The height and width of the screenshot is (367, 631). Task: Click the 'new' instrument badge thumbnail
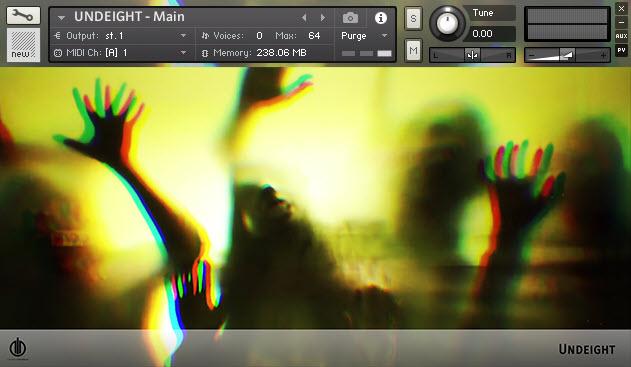coord(23,45)
